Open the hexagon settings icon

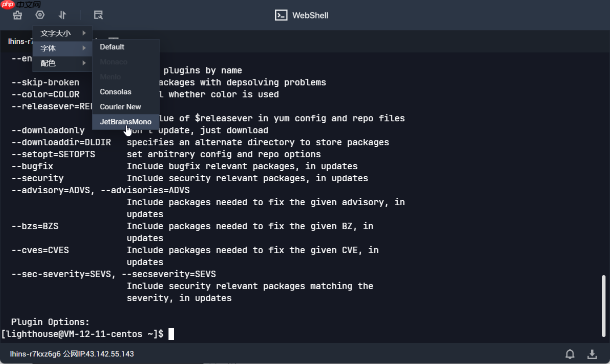pos(40,15)
